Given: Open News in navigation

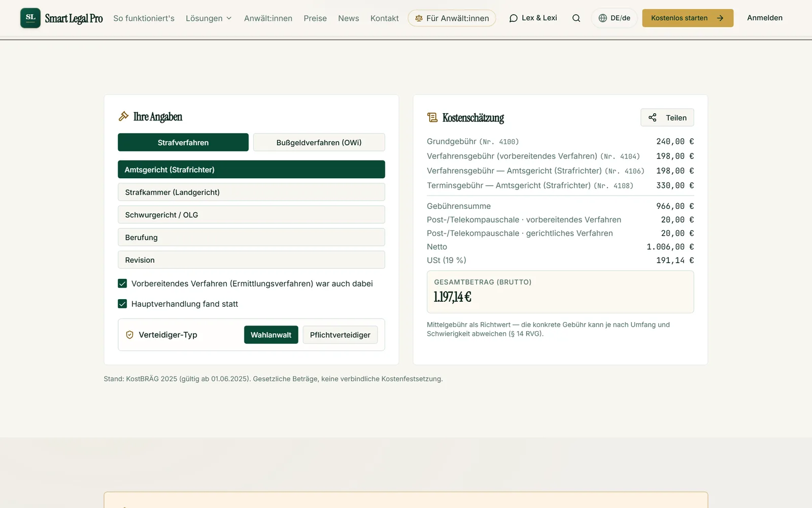Looking at the screenshot, I should tap(348, 18).
